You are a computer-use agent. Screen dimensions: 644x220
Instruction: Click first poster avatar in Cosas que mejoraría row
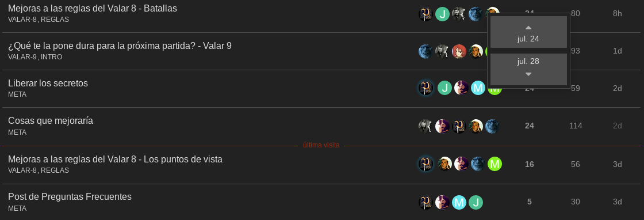pos(425,126)
